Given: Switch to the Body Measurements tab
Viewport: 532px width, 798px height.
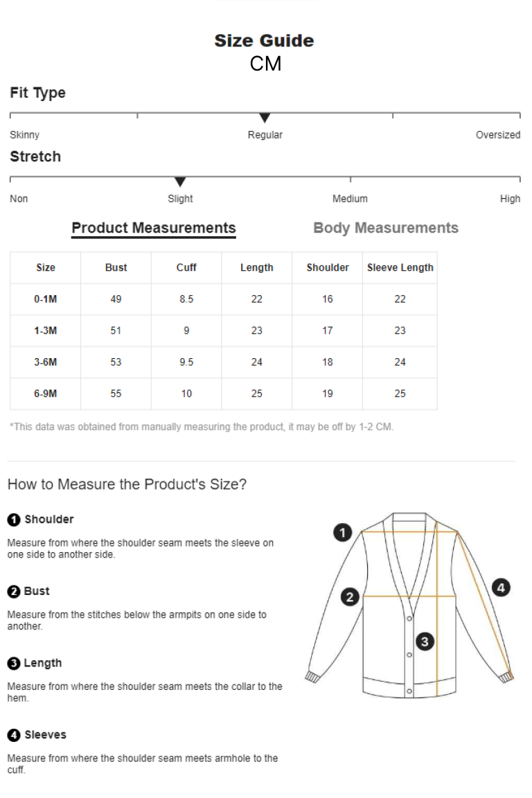Looking at the screenshot, I should (385, 228).
